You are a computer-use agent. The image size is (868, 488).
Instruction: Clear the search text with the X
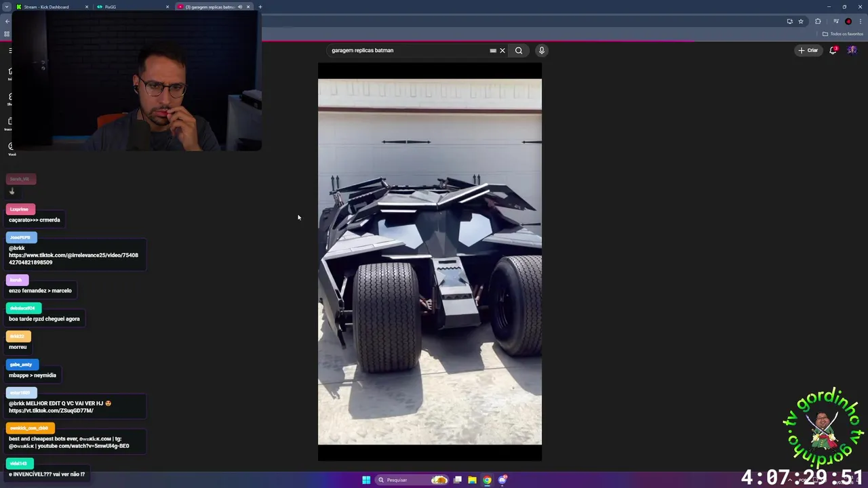tap(502, 50)
